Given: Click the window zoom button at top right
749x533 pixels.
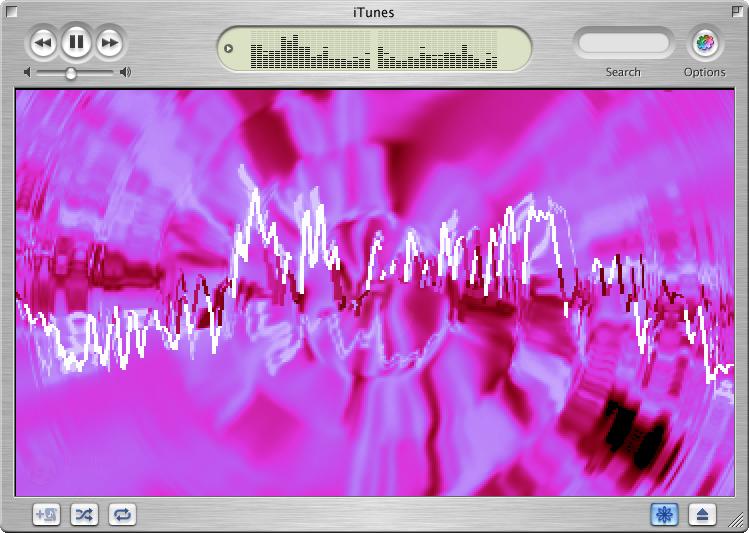Looking at the screenshot, I should point(737,11).
